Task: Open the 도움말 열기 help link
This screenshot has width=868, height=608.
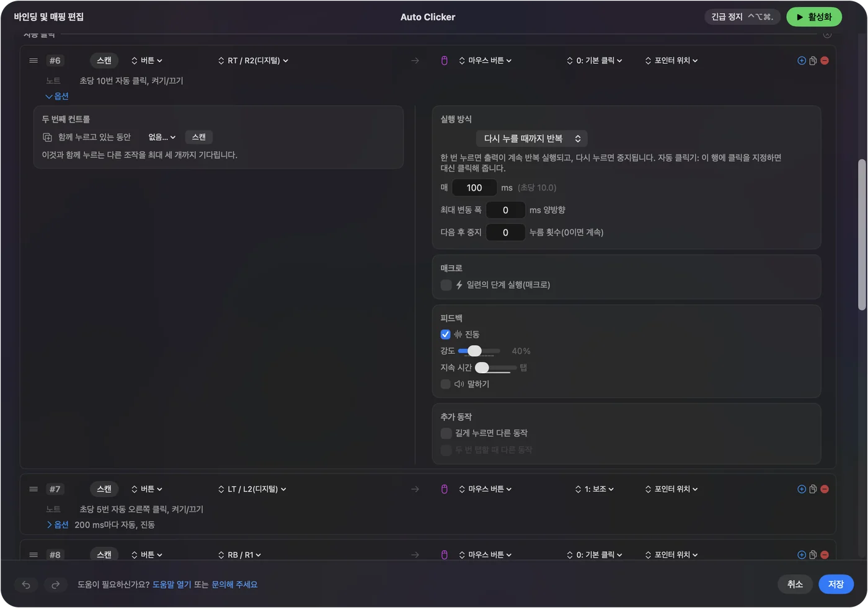Action: [x=172, y=584]
